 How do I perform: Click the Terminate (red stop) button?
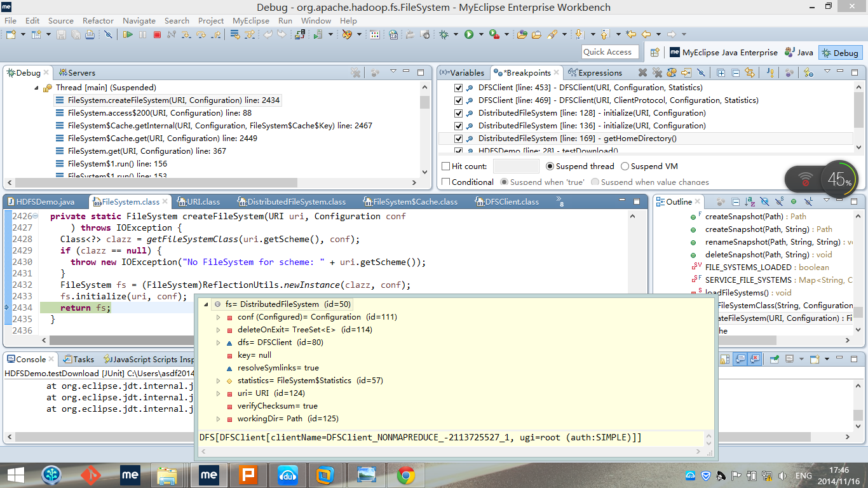tap(157, 34)
